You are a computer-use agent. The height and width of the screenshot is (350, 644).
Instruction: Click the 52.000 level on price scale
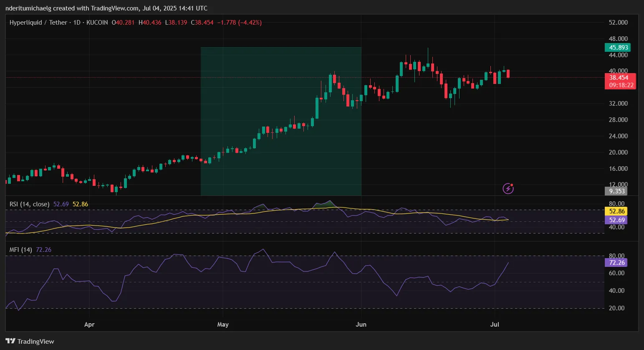click(618, 23)
